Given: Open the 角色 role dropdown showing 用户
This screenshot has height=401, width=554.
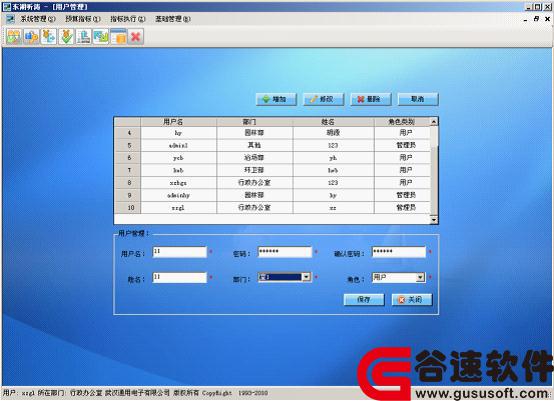Looking at the screenshot, I should click(x=420, y=277).
